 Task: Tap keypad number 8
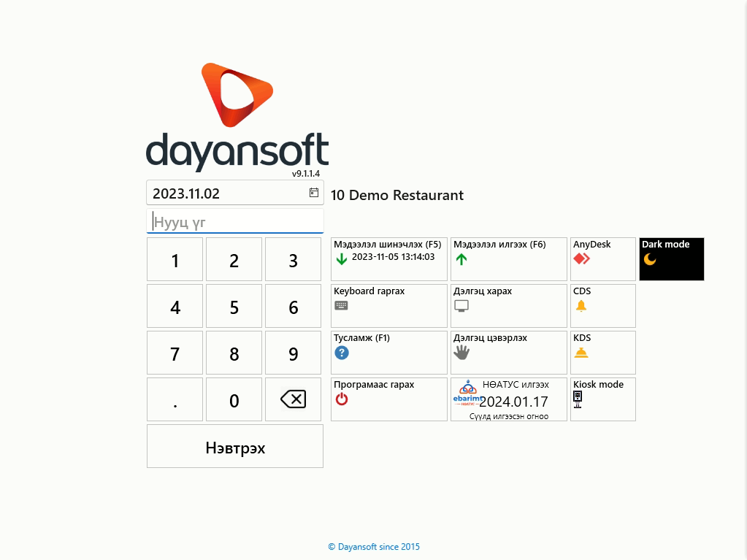pyautogui.click(x=234, y=353)
